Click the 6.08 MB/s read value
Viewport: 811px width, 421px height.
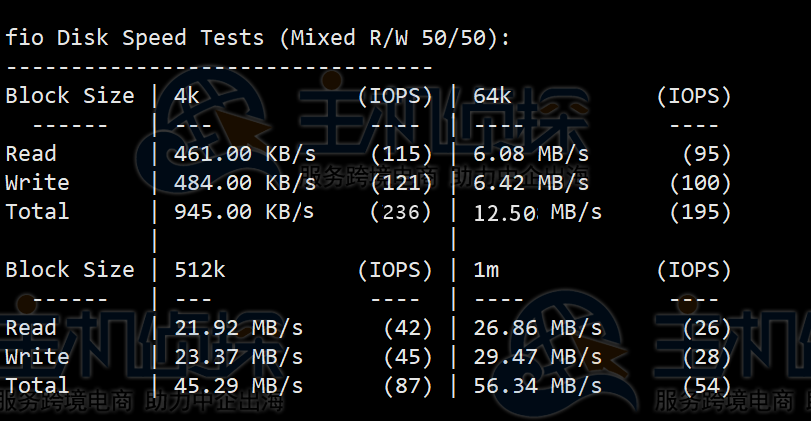point(530,154)
